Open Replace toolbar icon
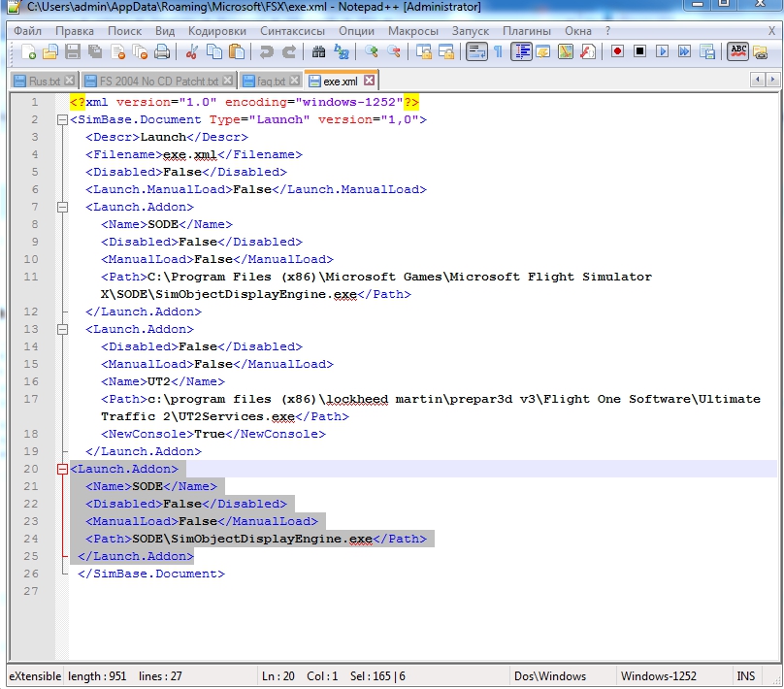 click(341, 51)
